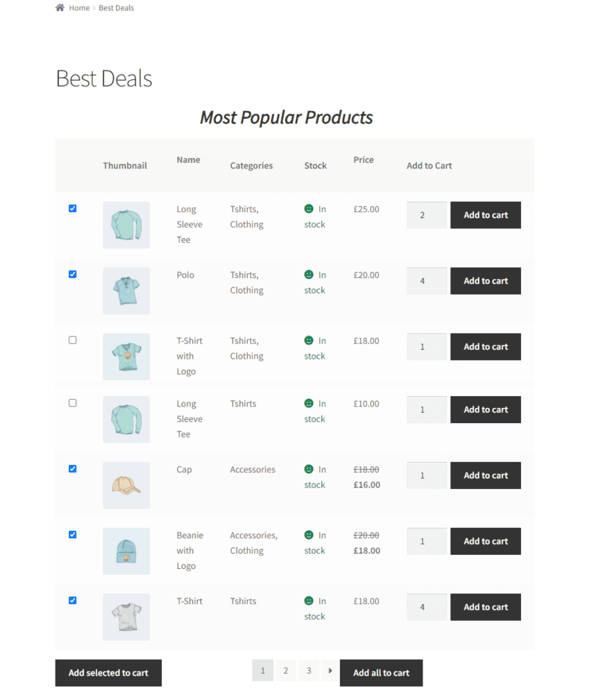Add the Polo to cart
Viewport: 594px width, 700px height.
(485, 280)
